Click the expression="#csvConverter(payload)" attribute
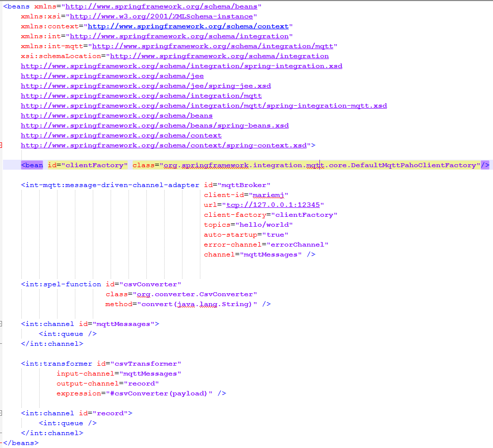 pos(134,393)
